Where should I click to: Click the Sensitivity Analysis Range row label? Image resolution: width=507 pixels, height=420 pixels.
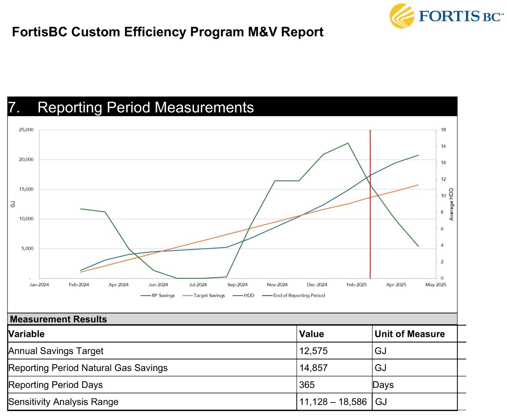[63, 402]
